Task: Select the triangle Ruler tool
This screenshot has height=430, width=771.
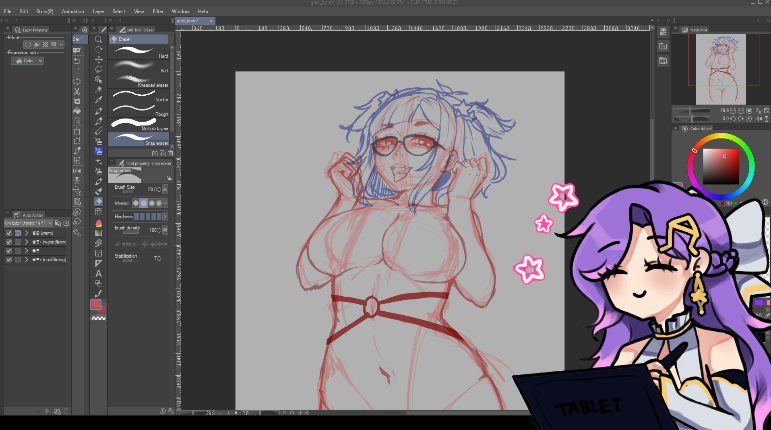Action: (98, 263)
